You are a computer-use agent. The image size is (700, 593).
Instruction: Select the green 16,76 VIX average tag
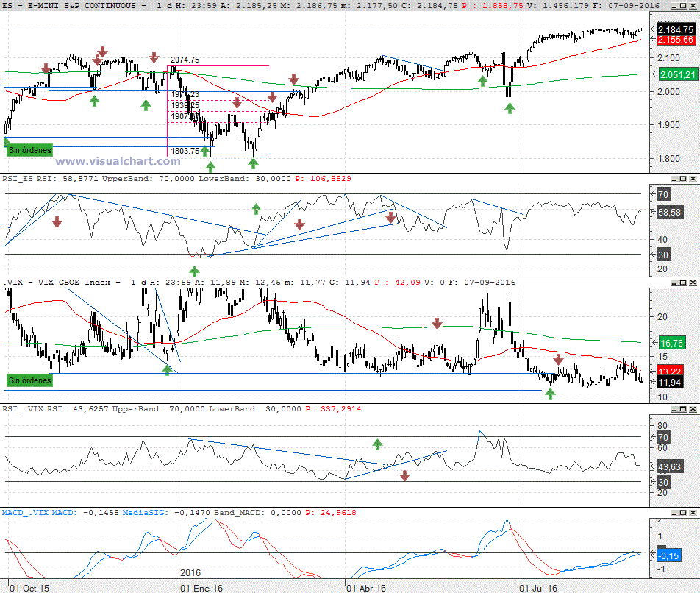coord(671,343)
